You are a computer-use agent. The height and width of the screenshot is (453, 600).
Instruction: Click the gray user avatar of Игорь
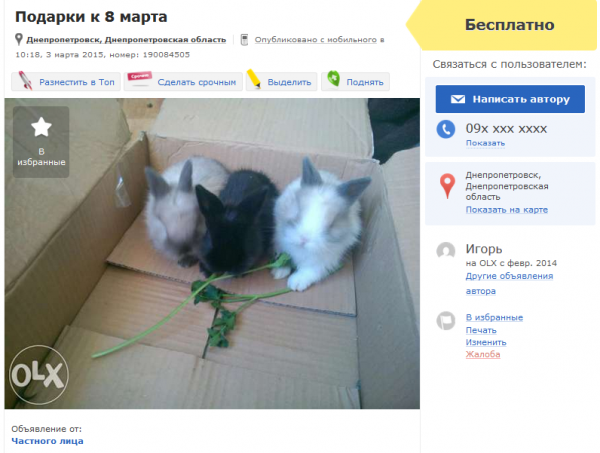pyautogui.click(x=446, y=251)
